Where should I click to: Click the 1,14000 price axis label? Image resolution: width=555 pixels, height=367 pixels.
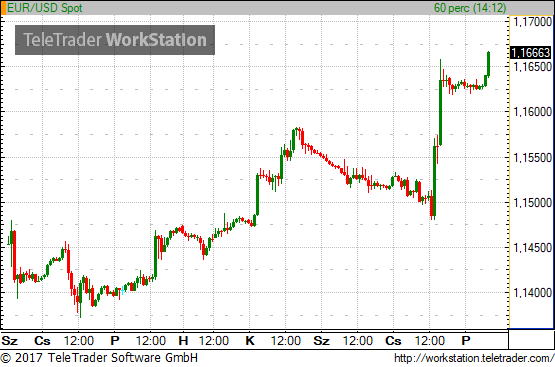(x=532, y=293)
